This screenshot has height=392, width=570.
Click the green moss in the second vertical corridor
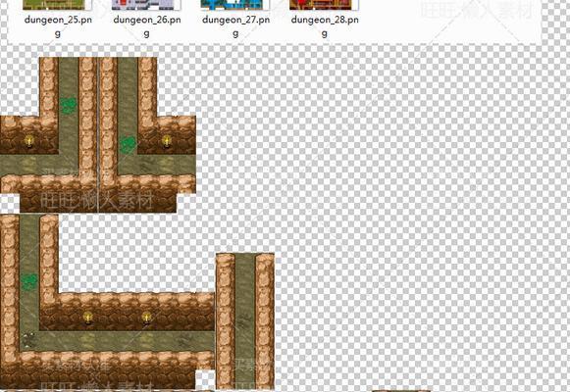coord(128,144)
